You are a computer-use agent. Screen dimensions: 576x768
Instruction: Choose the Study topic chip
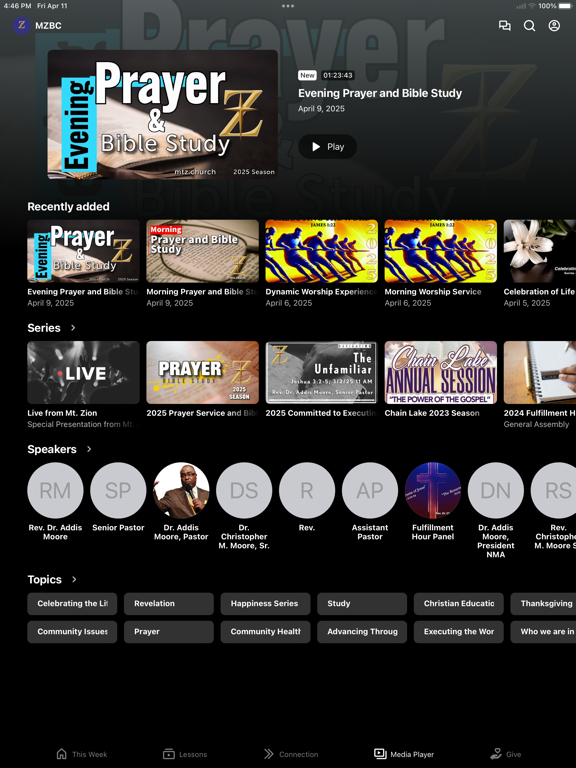[x=362, y=603]
